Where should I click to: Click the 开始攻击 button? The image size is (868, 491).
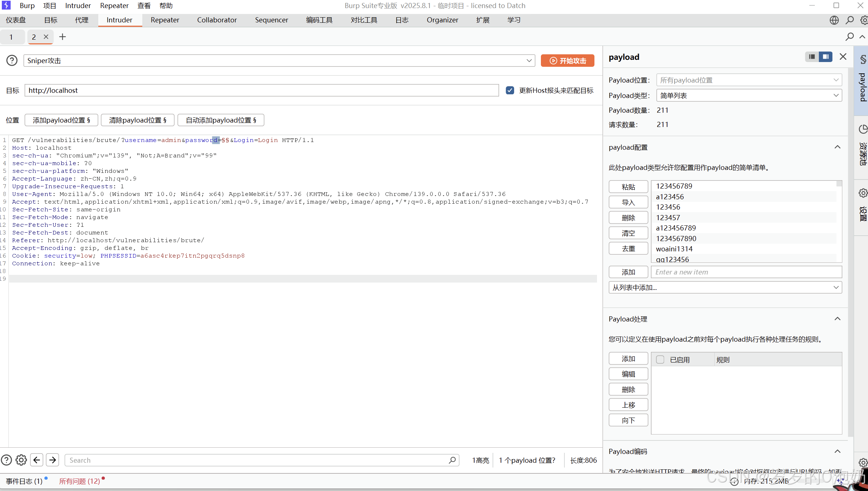[567, 60]
